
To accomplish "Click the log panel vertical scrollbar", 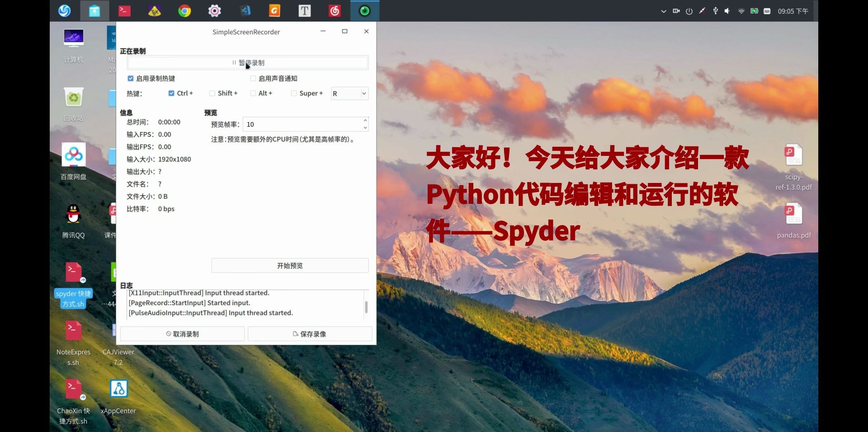I will click(x=366, y=307).
